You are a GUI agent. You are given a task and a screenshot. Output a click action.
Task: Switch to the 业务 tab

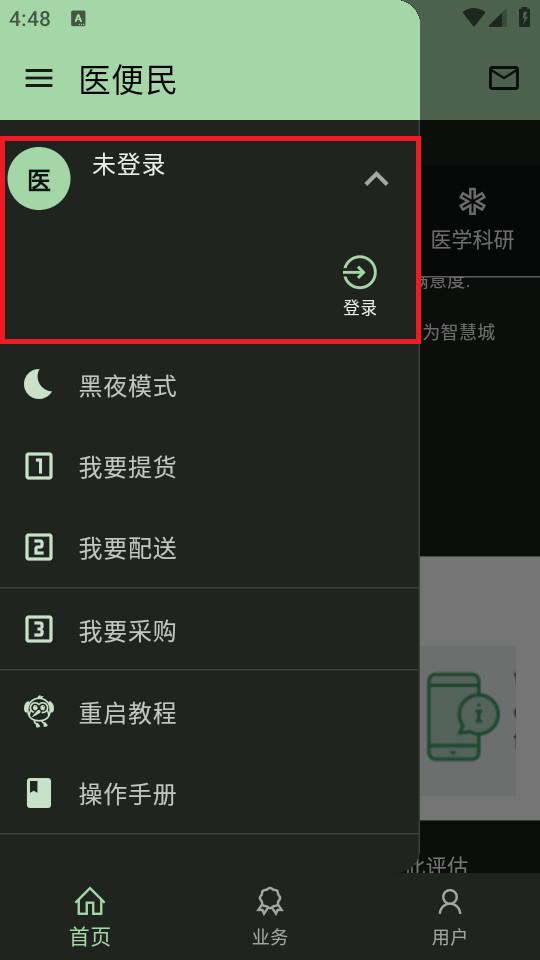(270, 917)
